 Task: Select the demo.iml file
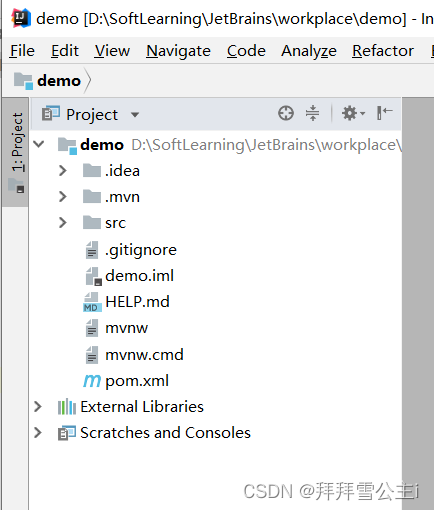tap(139, 276)
